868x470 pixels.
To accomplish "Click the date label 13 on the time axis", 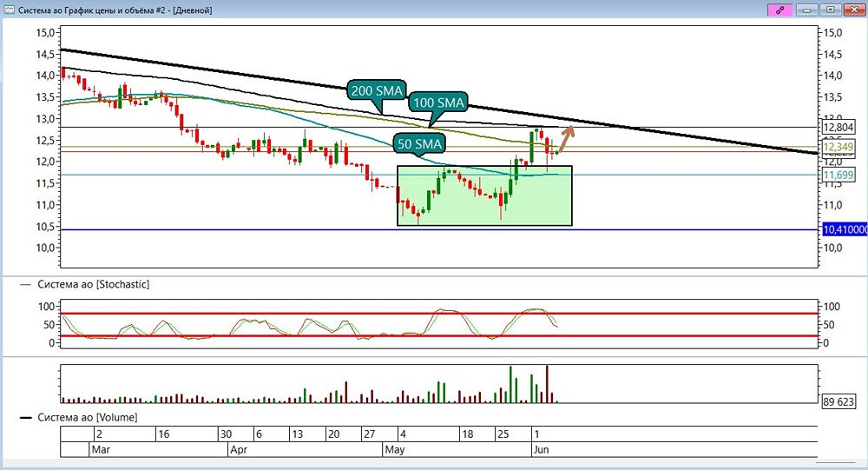I will click(x=297, y=434).
